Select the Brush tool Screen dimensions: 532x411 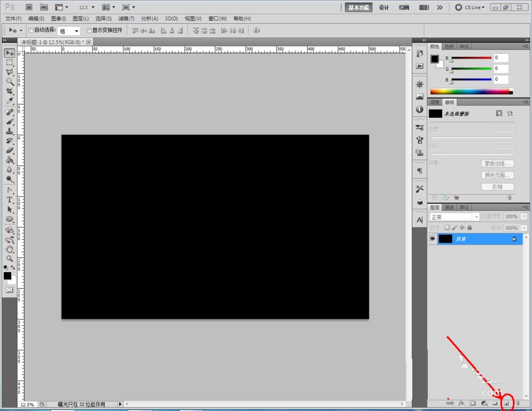(x=10, y=121)
